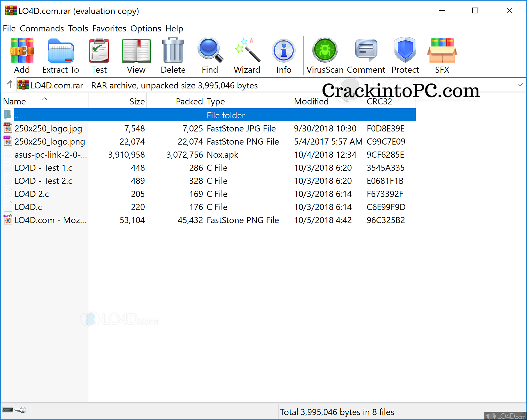The image size is (527, 420).
Task: Select file 250x250_logo.jpg
Action: click(x=48, y=129)
